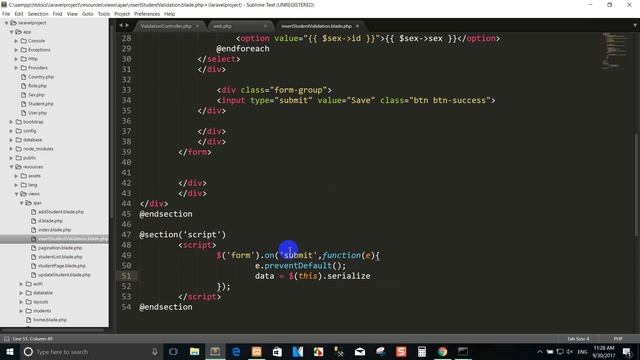This screenshot has width=640, height=360.
Task: Click the Task View button
Action: coord(173,351)
